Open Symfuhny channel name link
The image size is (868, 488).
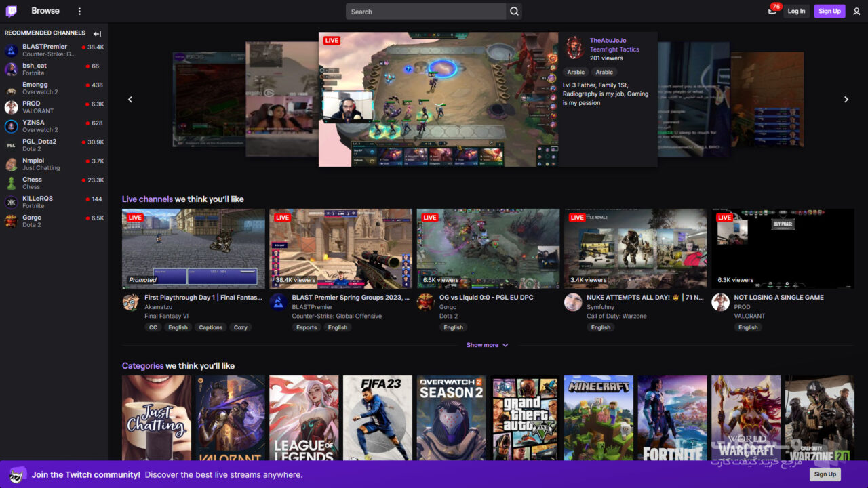click(600, 307)
